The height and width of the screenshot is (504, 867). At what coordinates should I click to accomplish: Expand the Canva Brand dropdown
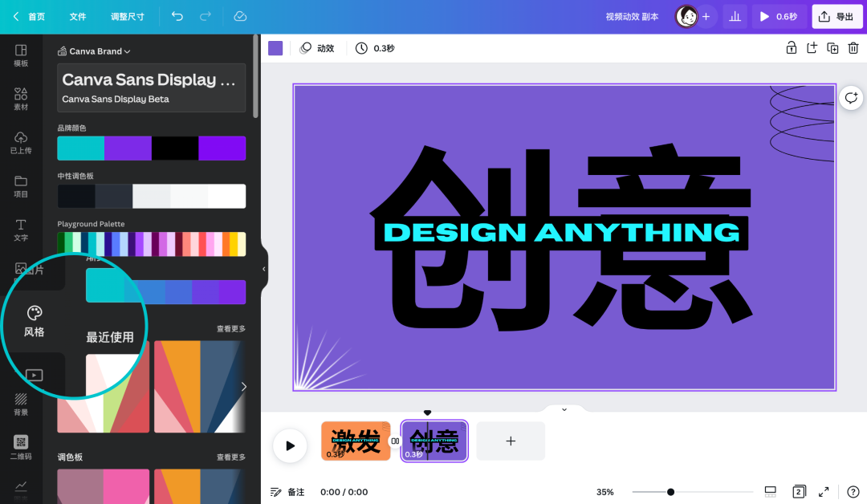point(94,51)
